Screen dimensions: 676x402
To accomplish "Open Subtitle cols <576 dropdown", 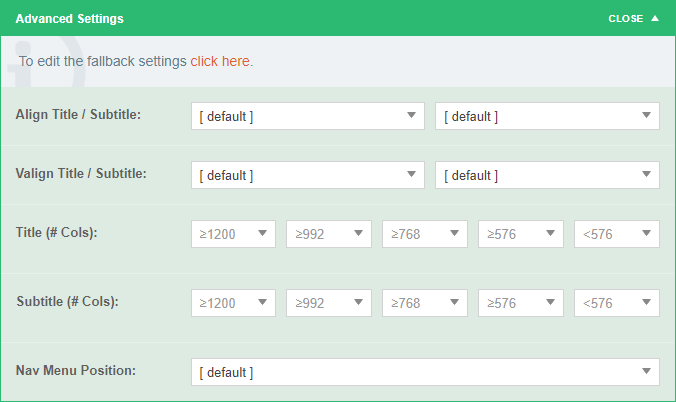I will pos(617,303).
